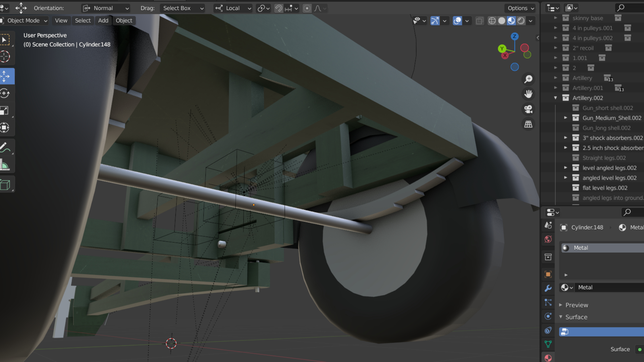644x362 pixels.
Task: Select the Annotate tool
Action: tap(5, 147)
